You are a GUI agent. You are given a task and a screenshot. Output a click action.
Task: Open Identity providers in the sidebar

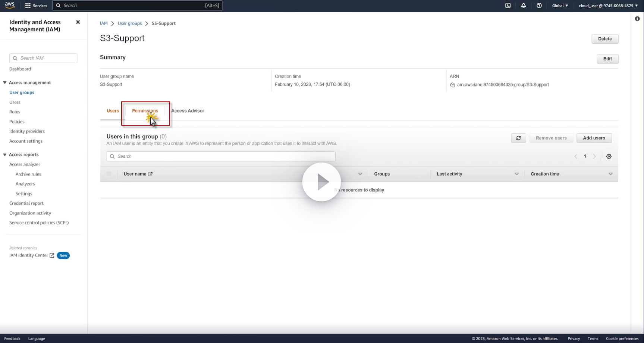click(27, 131)
